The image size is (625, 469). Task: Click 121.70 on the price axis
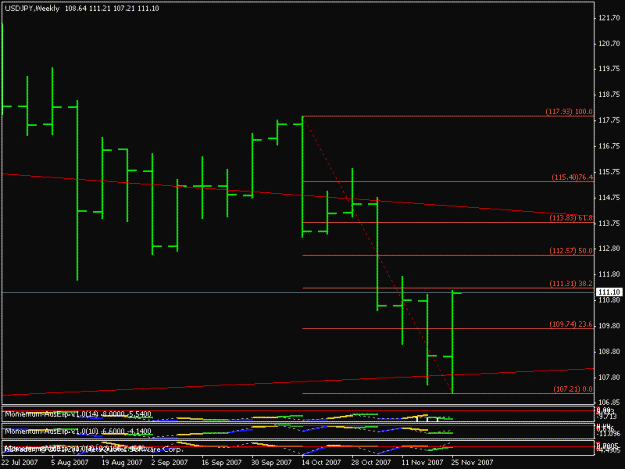coord(609,18)
